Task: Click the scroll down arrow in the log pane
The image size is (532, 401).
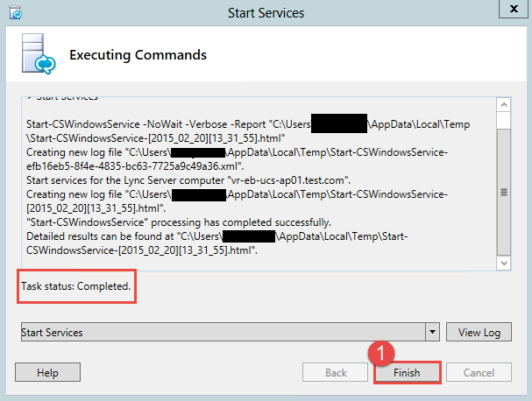Action: [x=503, y=262]
